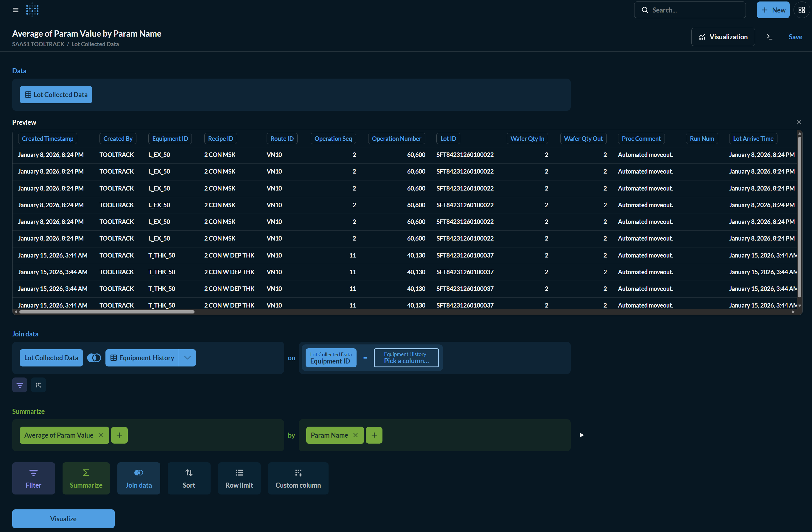
Task: Click the join condition equals operator
Action: pyautogui.click(x=365, y=358)
